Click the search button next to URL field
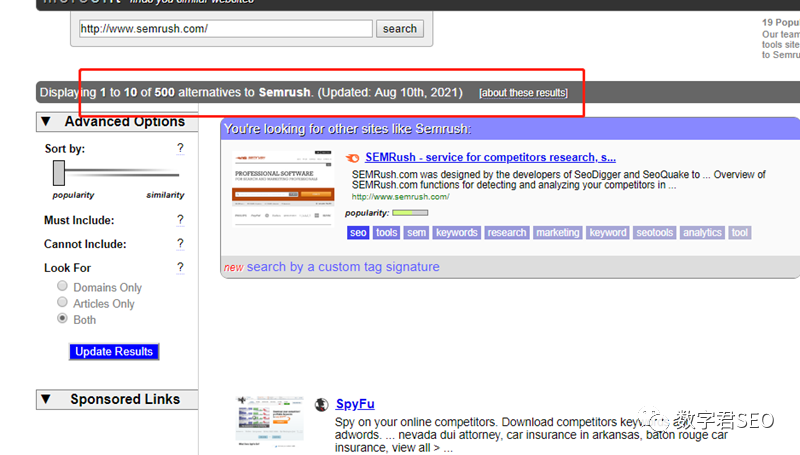Viewport: 800px width, 455px height. tap(399, 29)
